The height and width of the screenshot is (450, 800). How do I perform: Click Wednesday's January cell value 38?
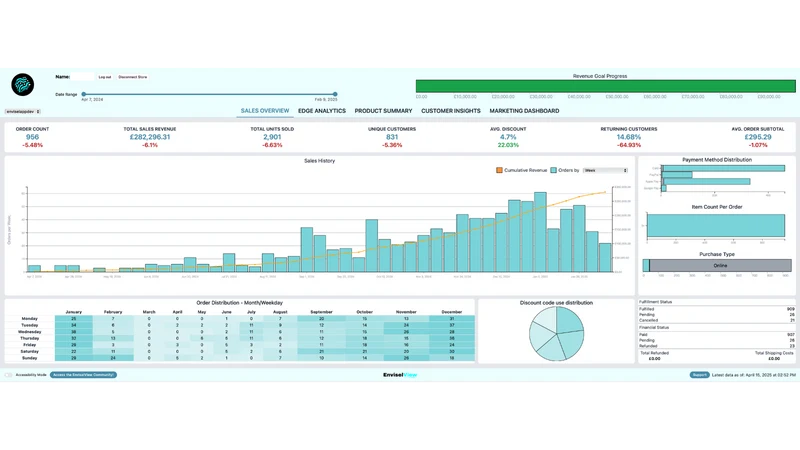[x=73, y=332]
